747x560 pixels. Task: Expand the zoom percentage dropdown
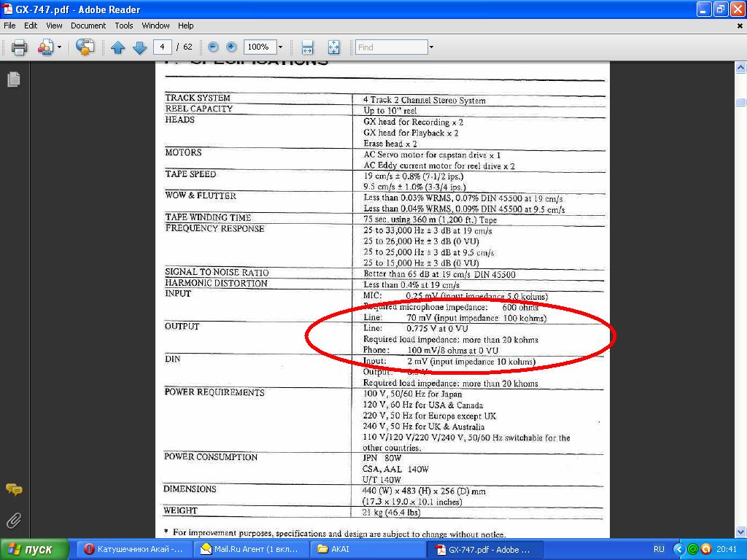[x=280, y=47]
